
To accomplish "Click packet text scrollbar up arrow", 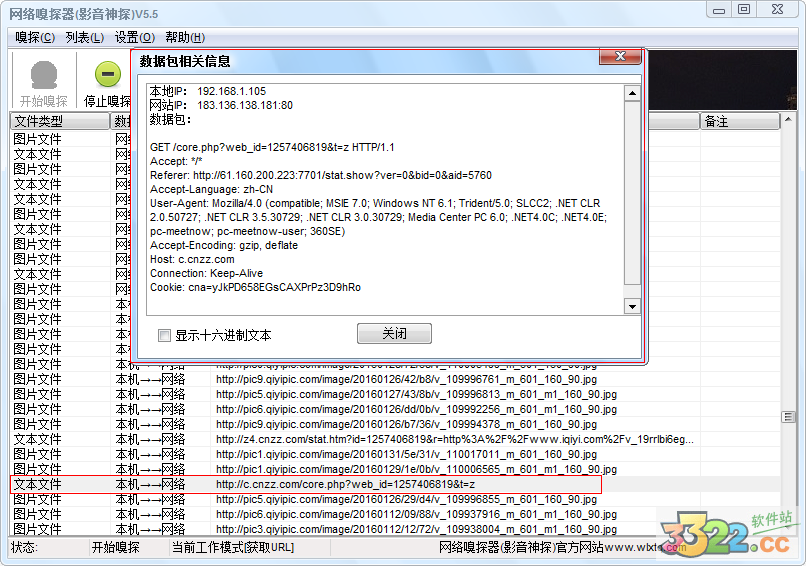I will (632, 93).
